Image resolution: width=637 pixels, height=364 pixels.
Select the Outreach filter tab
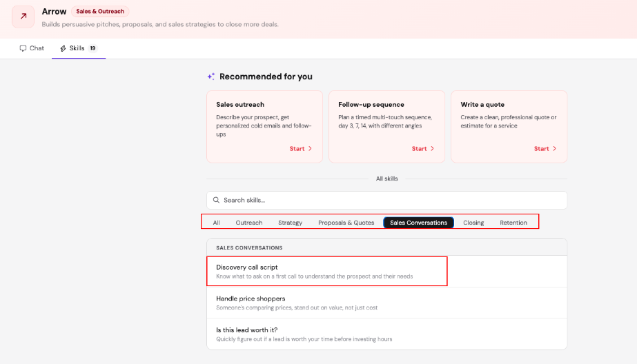click(x=249, y=223)
